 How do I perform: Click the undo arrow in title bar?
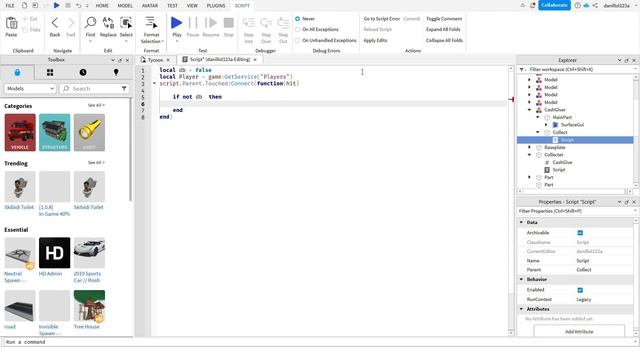pos(78,5)
